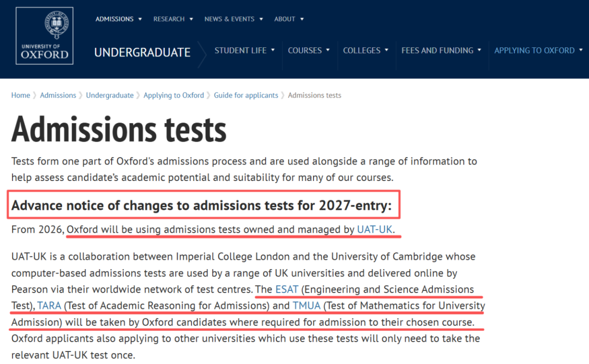
Task: Open Applying to Oxford breadcrumb link
Action: pyautogui.click(x=173, y=95)
